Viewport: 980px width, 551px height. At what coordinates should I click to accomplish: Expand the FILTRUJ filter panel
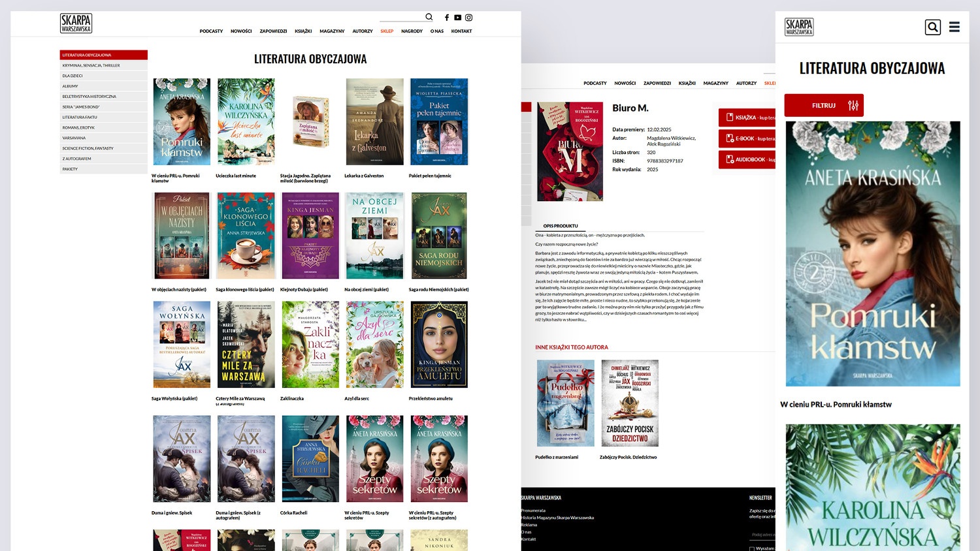click(x=824, y=105)
